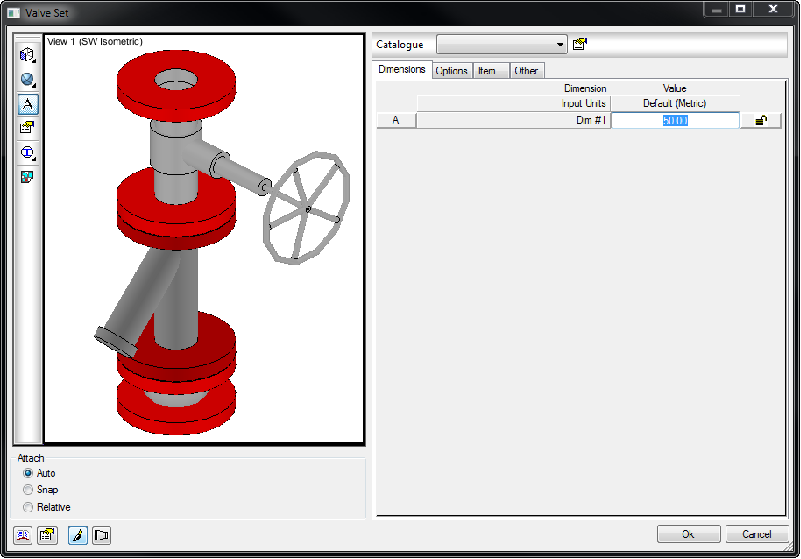Image resolution: width=801 pixels, height=559 pixels.
Task: Click the connector outline icon at bottom
Action: [x=102, y=535]
